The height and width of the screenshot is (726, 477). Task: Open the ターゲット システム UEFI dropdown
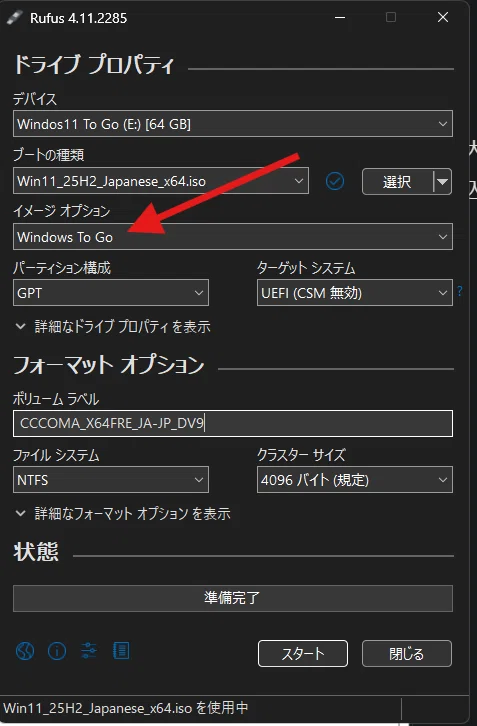pos(355,293)
